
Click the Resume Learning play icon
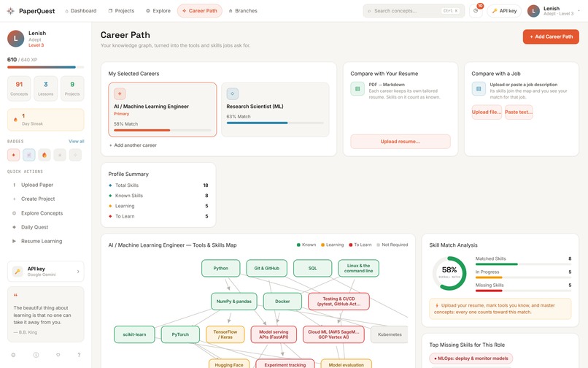coord(15,241)
